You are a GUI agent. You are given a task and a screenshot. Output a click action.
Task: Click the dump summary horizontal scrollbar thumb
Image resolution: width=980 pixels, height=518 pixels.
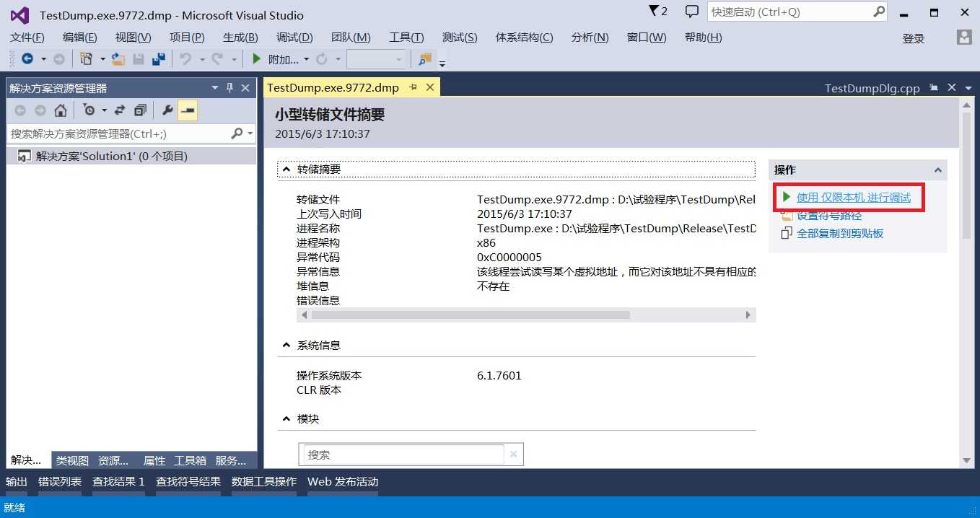pos(471,315)
